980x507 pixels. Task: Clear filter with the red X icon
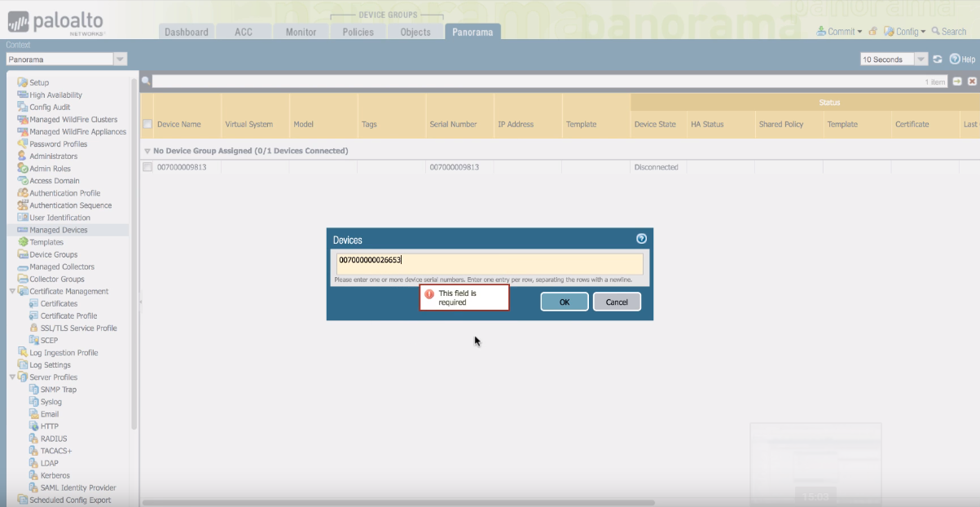(x=971, y=82)
